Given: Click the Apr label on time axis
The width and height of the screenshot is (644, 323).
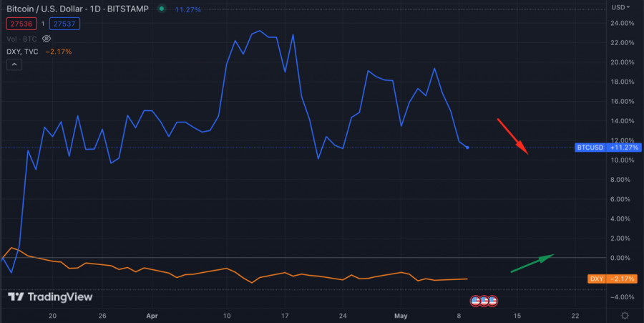Looking at the screenshot, I should (x=152, y=316).
